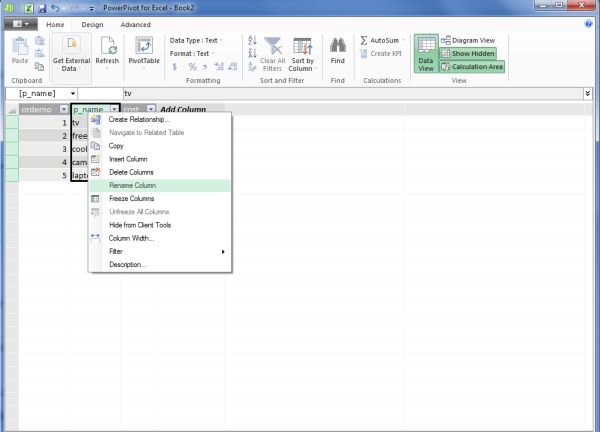Click the PivotTable icon

click(x=144, y=46)
